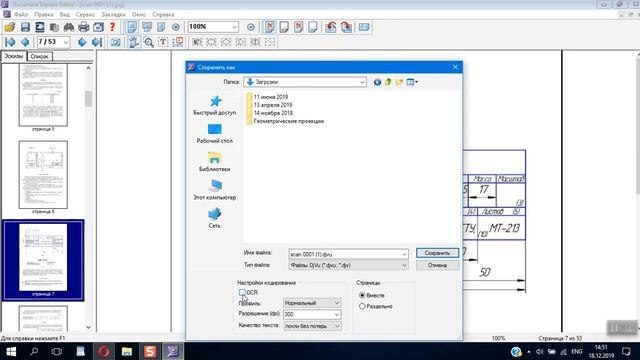Expand the Папка Загрузки folder dropdown
The height and width of the screenshot is (360, 640).
pos(362,82)
